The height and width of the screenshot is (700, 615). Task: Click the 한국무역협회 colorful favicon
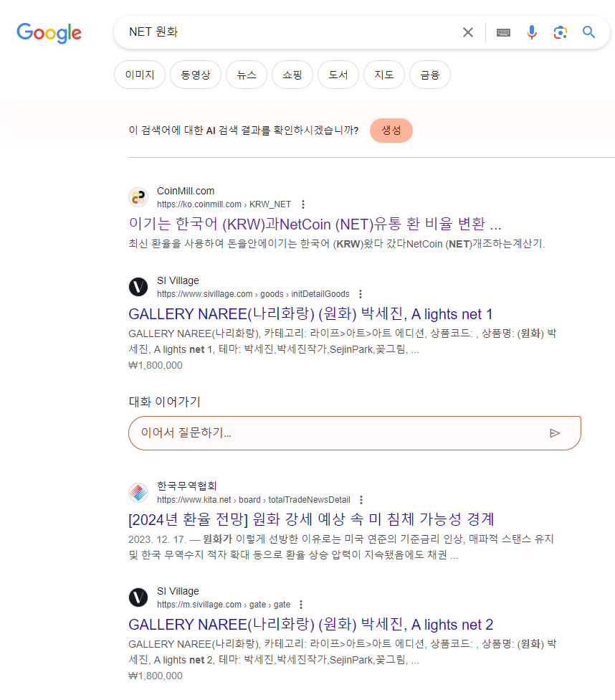coord(138,492)
